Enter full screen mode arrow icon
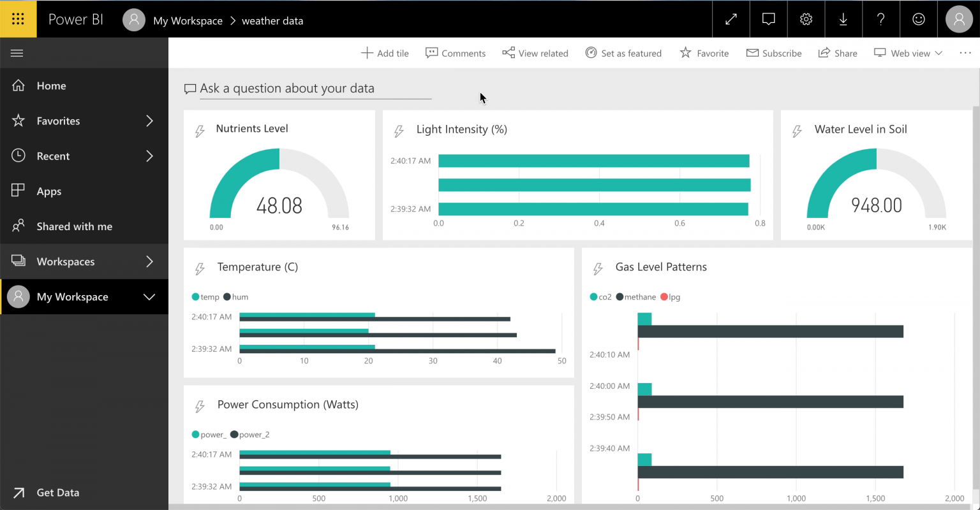The height and width of the screenshot is (510, 980). click(x=731, y=19)
